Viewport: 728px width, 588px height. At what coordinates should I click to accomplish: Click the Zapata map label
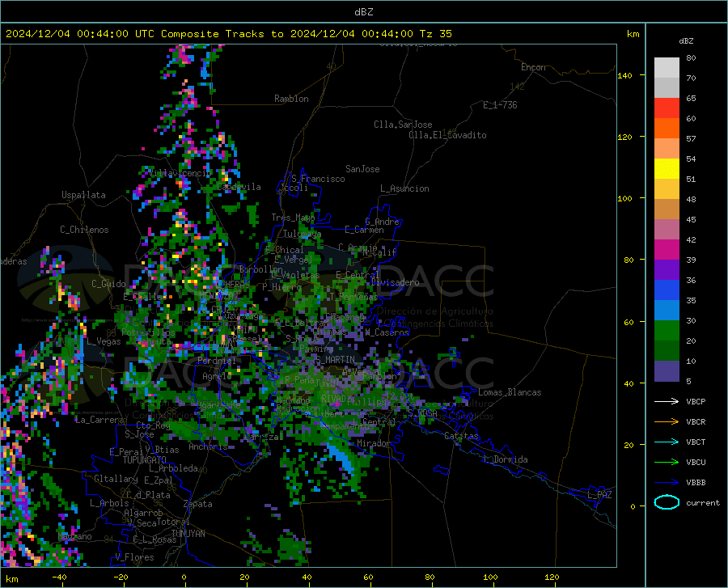tap(198, 504)
